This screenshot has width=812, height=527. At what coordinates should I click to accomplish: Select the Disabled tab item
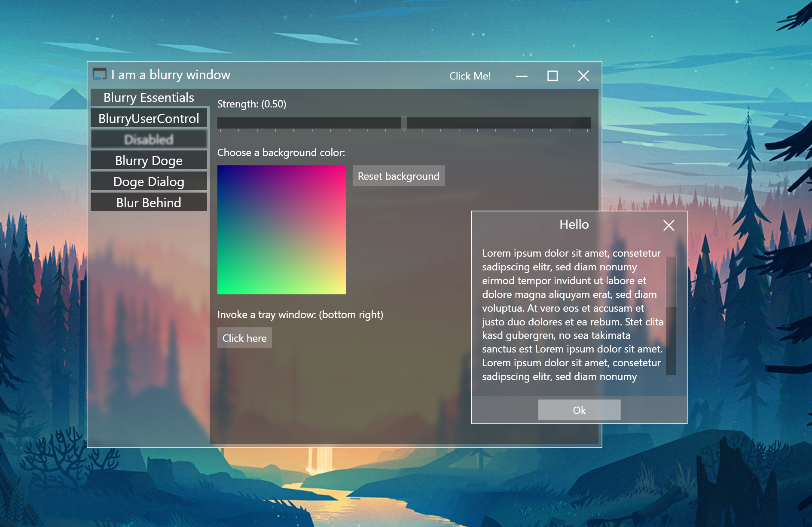point(149,139)
